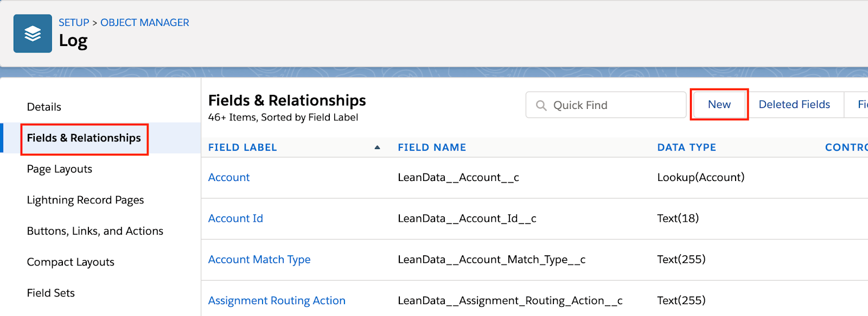Select LeanData__Account_Match_Type__c text
This screenshot has height=316, width=868.
pyautogui.click(x=492, y=260)
